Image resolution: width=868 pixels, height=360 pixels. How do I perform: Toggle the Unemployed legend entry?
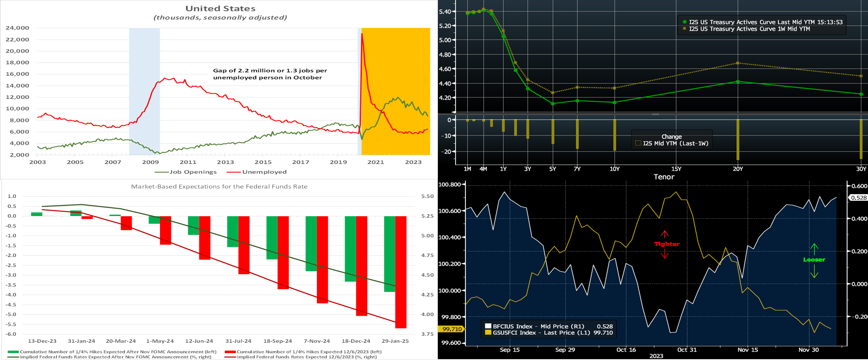[257, 172]
